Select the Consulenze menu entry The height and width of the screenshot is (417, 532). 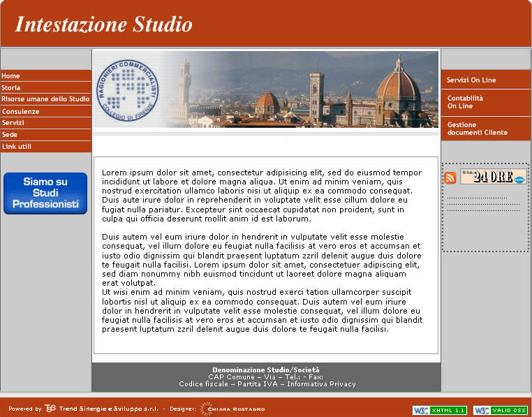[x=46, y=111]
